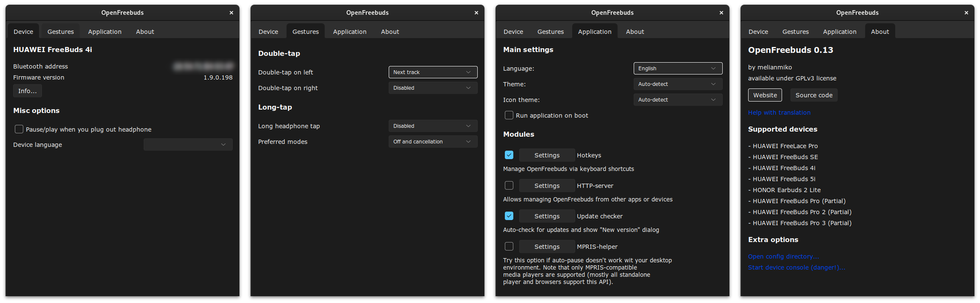The height and width of the screenshot is (303, 980).
Task: Enable the HTTP-server module checkbox
Action: pyautogui.click(x=509, y=185)
